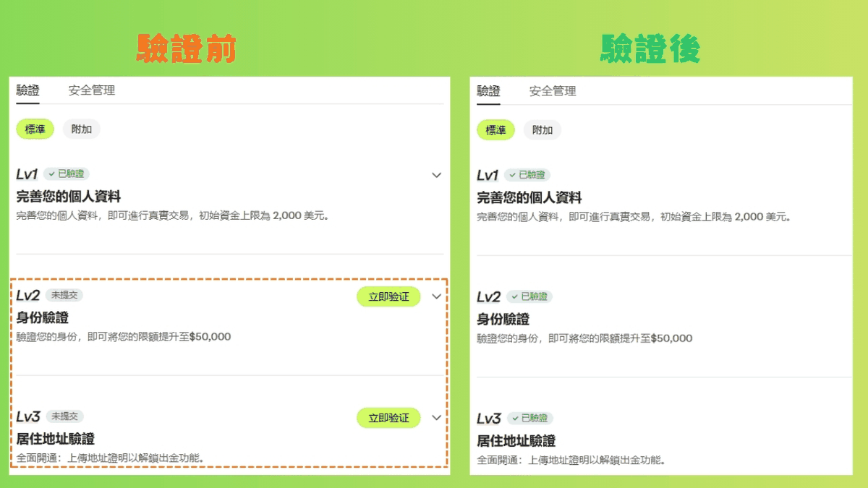Click 立即验证 button for Lv2 身份驗證
Screen dimensions: 868x488
pos(388,296)
